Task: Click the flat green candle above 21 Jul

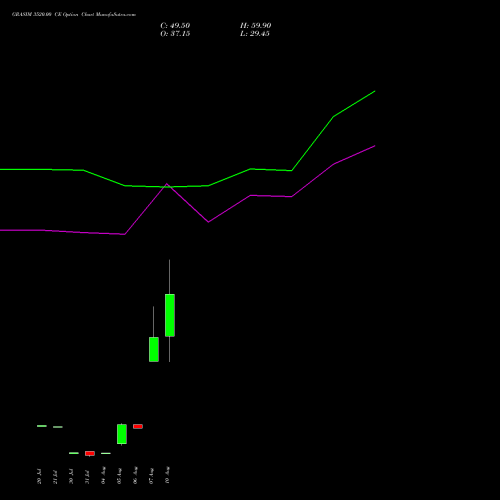Action: click(58, 427)
